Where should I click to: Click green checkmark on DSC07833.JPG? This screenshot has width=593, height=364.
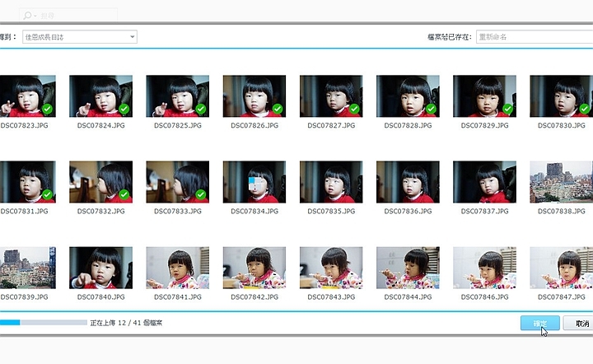pos(201,194)
